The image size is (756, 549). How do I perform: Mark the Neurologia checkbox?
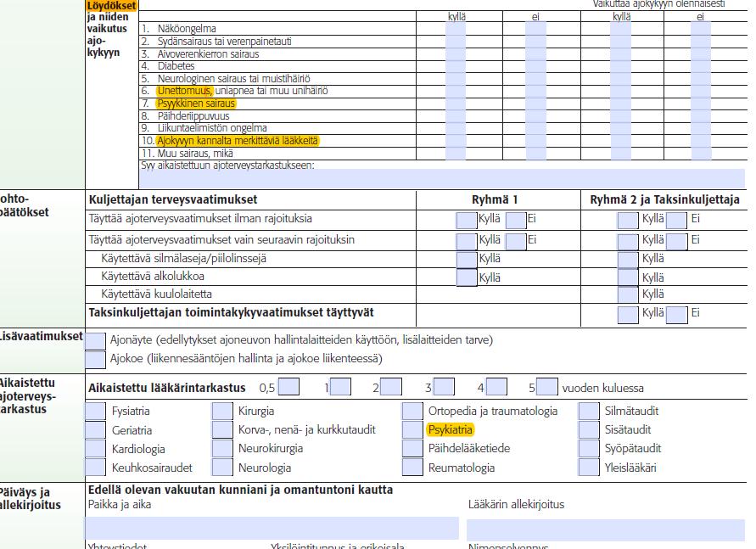222,468
